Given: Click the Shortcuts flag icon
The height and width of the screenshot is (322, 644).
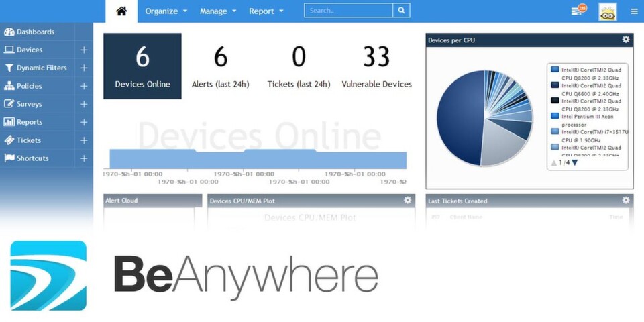Looking at the screenshot, I should (9, 158).
